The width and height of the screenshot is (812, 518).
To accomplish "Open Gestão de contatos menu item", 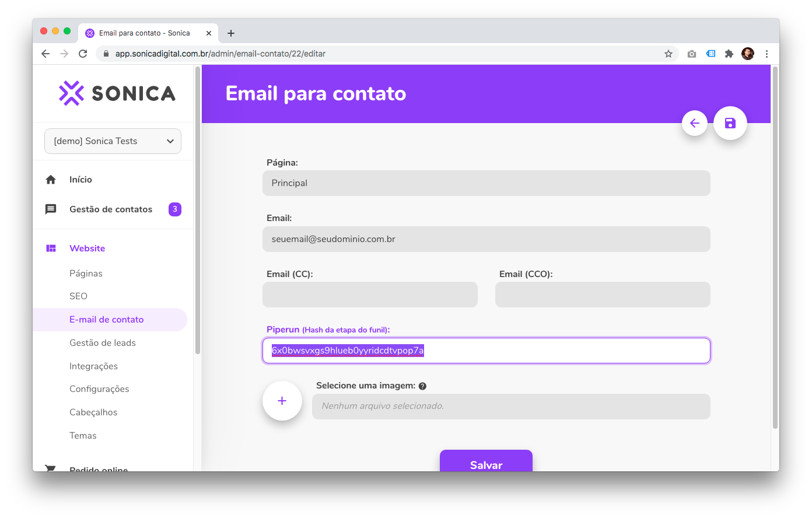I will [x=111, y=209].
